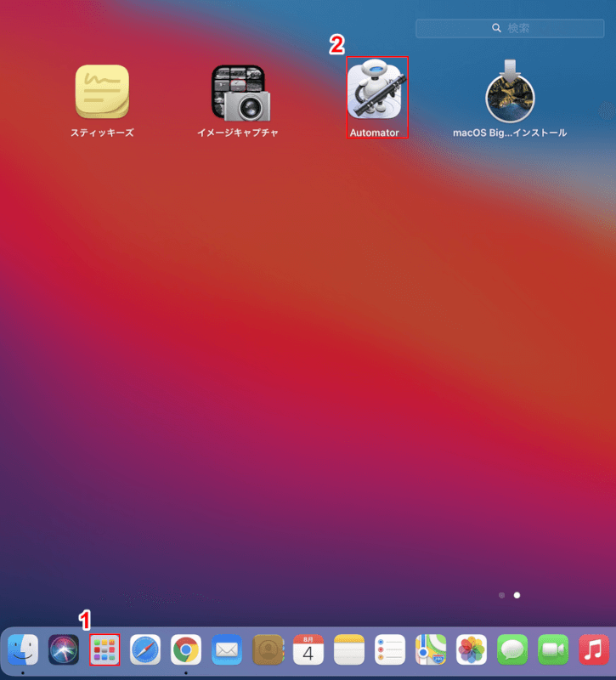616x680 pixels.
Task: Click the Launchpad search field
Action: [x=510, y=28]
